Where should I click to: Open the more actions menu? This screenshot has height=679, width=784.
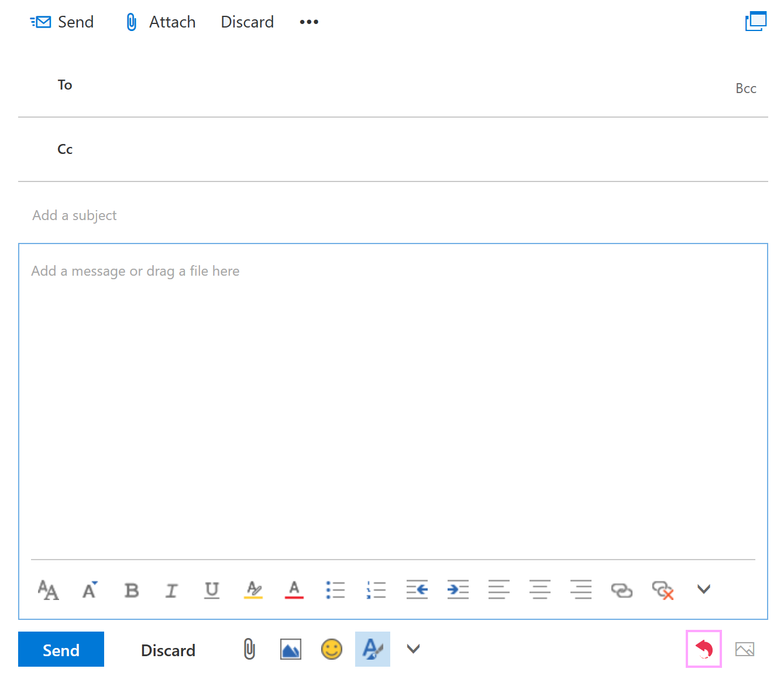point(308,22)
